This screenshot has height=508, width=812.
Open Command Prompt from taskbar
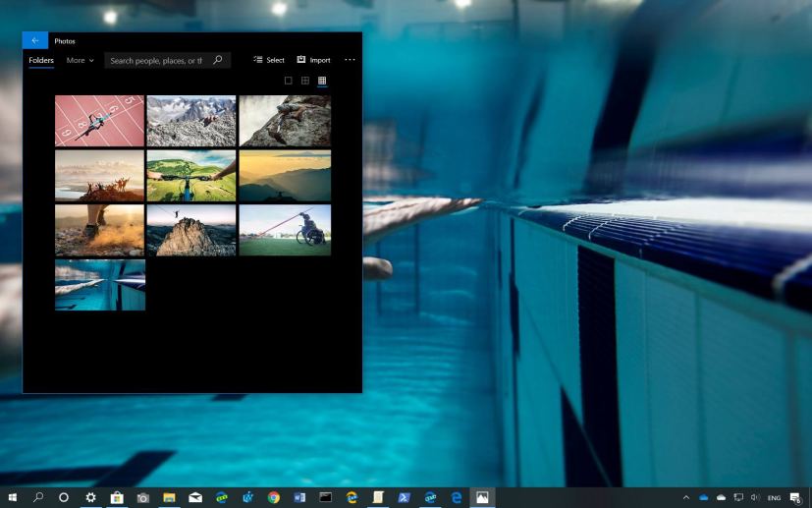click(x=326, y=497)
